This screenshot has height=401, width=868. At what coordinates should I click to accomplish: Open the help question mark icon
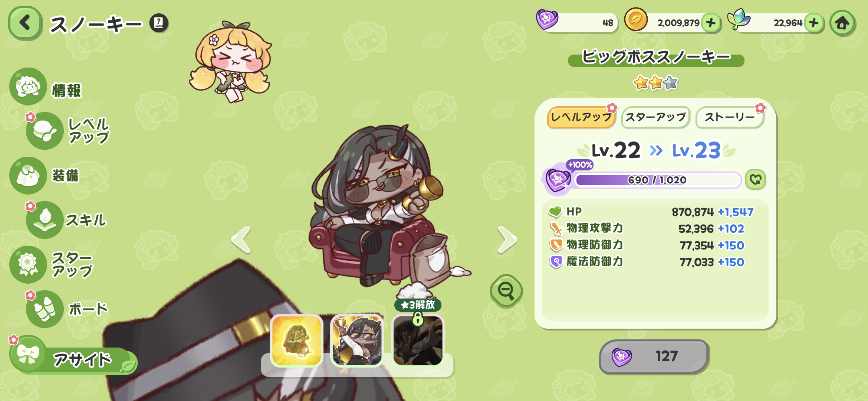coord(159,23)
